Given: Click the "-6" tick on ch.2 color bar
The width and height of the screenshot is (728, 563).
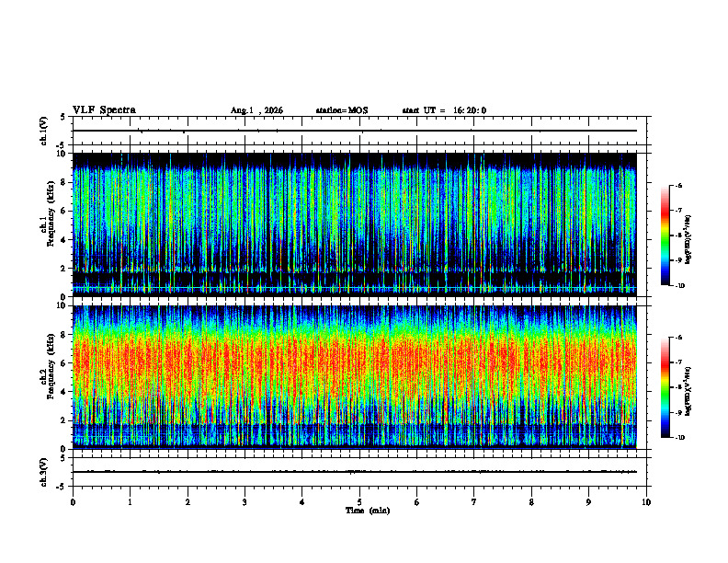Looking at the screenshot, I should pyautogui.click(x=678, y=338).
